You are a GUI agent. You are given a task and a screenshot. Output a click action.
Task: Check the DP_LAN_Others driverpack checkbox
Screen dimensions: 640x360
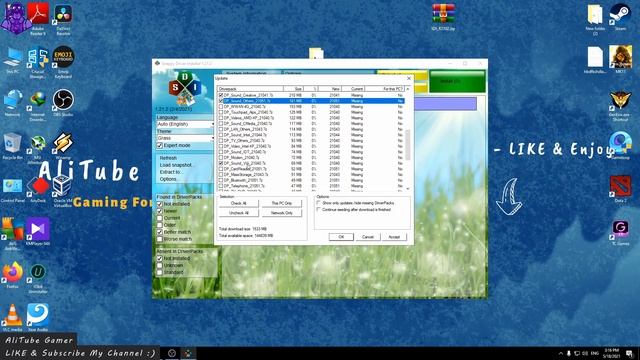click(221, 129)
